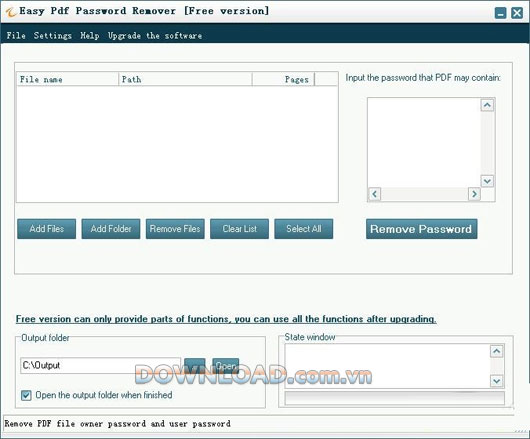Click password box scroll up arrow
The height and width of the screenshot is (439, 530).
pyautogui.click(x=487, y=105)
